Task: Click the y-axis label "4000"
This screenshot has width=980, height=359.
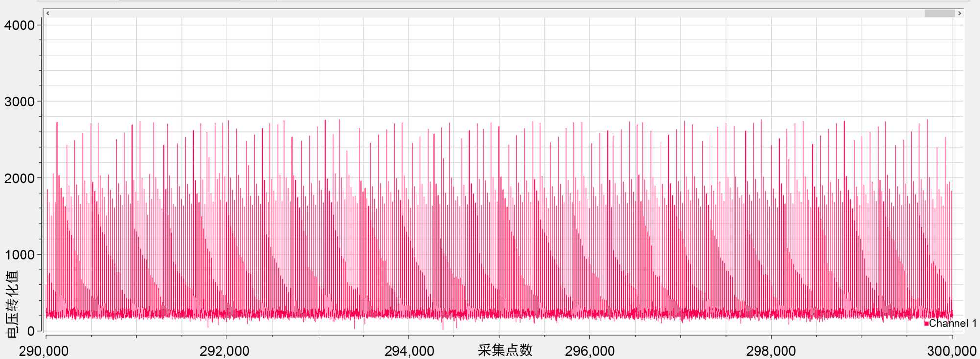Action: [x=20, y=25]
